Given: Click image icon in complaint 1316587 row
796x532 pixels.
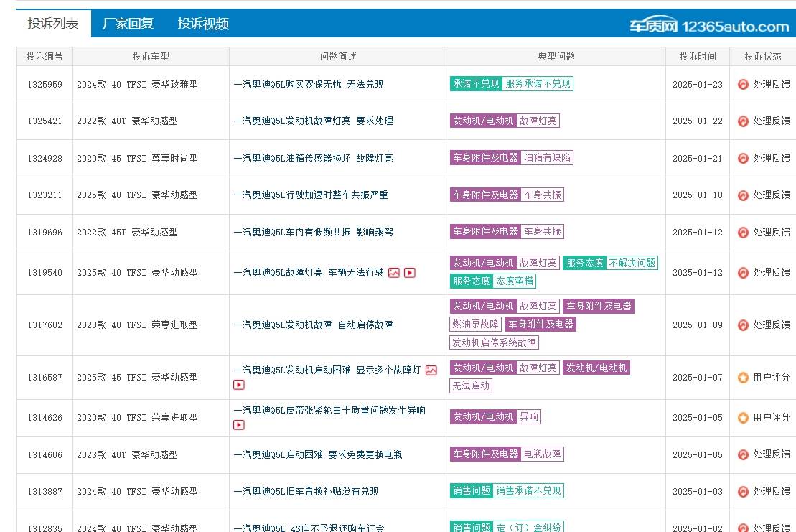Looking at the screenshot, I should pyautogui.click(x=431, y=370).
